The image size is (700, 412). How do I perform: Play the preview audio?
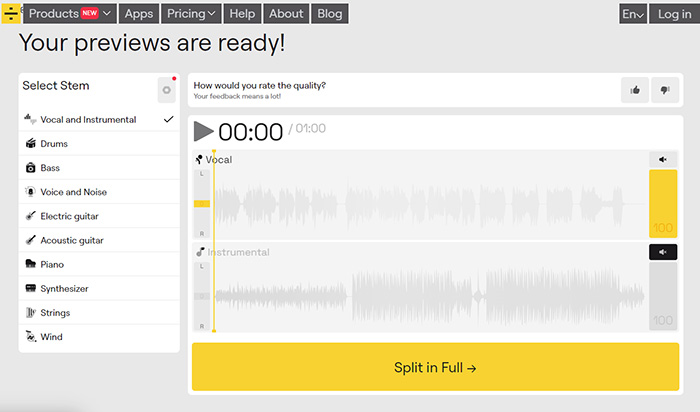pyautogui.click(x=204, y=132)
